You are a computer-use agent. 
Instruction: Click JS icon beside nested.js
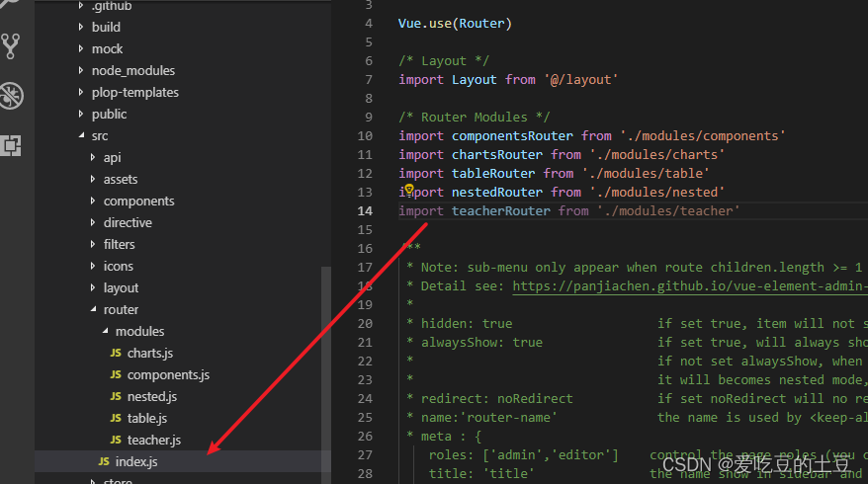coord(116,396)
